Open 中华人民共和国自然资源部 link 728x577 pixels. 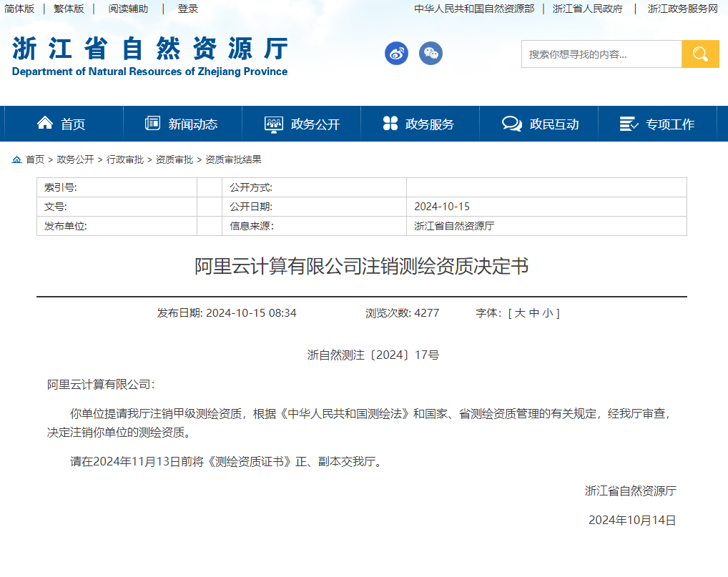point(474,9)
